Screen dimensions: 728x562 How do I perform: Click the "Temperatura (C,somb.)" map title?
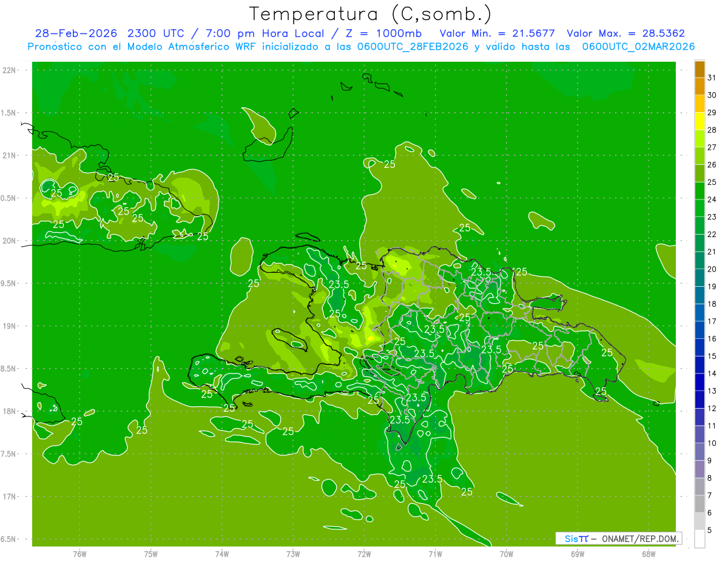click(x=371, y=13)
